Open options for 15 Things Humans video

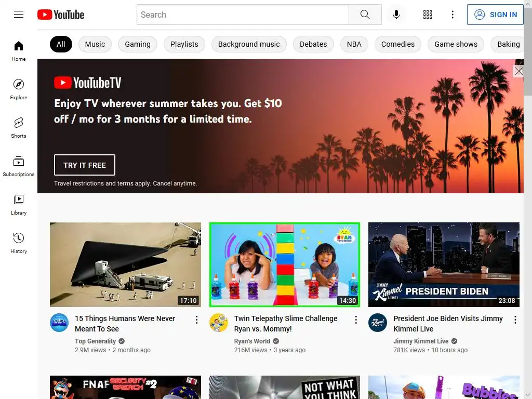(x=196, y=320)
